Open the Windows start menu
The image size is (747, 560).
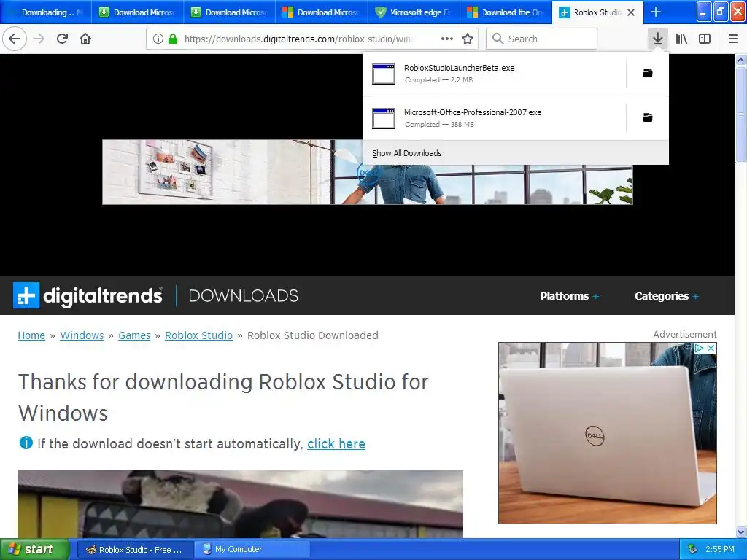pos(34,549)
